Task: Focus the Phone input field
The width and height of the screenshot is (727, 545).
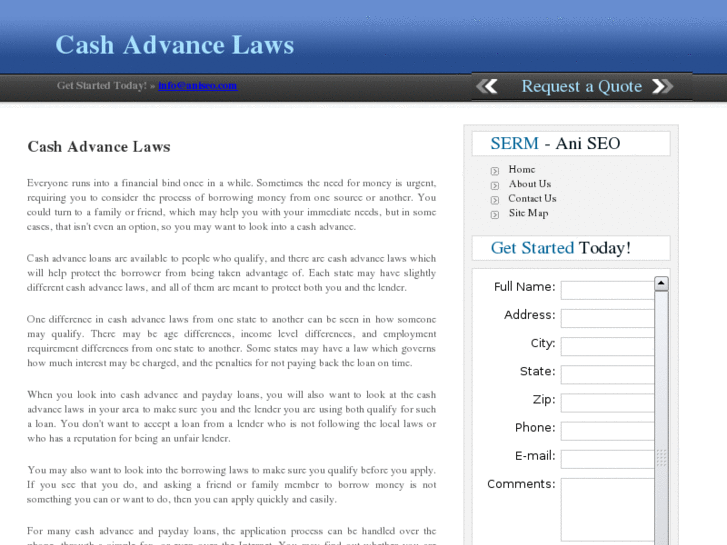Action: (607, 431)
